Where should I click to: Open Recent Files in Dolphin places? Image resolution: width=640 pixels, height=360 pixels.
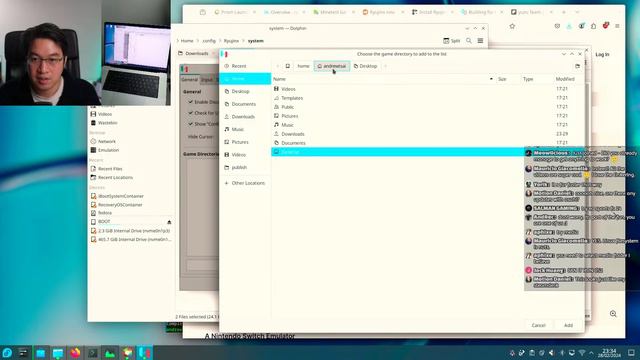tap(110, 169)
